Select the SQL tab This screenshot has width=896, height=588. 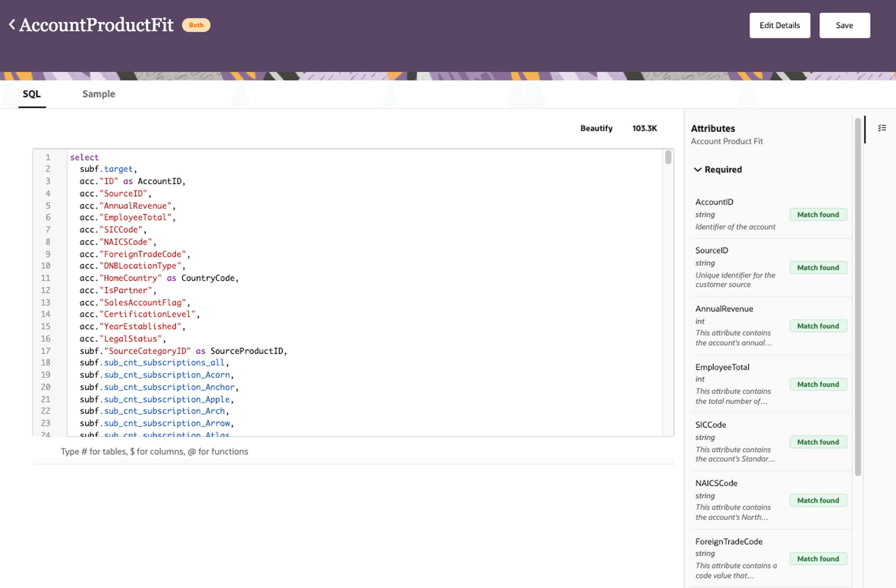coord(32,94)
